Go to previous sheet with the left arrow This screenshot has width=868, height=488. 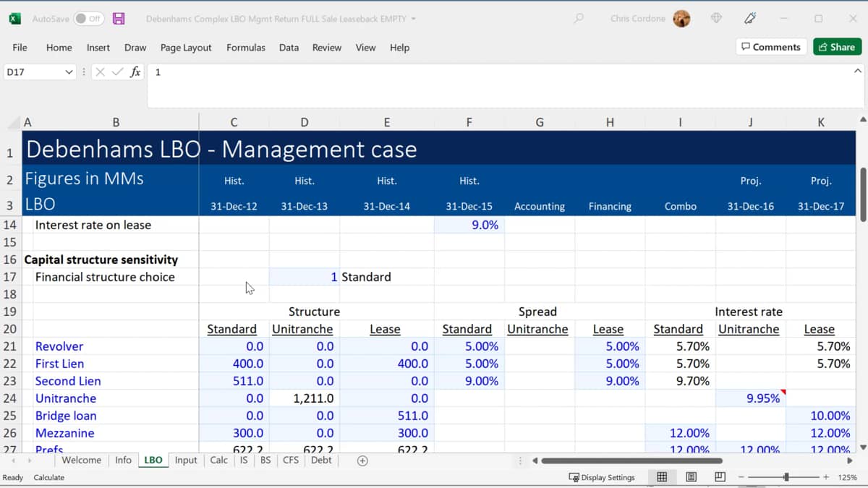(x=12, y=461)
